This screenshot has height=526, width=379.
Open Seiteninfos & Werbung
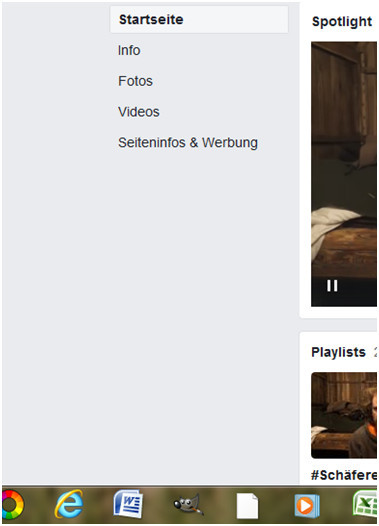[x=188, y=143]
